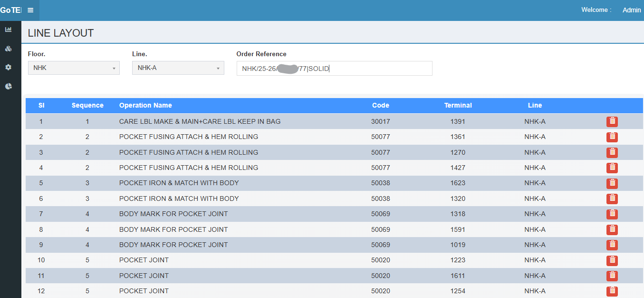The height and width of the screenshot is (298, 644).
Task: Select row 7 BODY MARK FOR POCKET JOINT
Action: coord(173,214)
